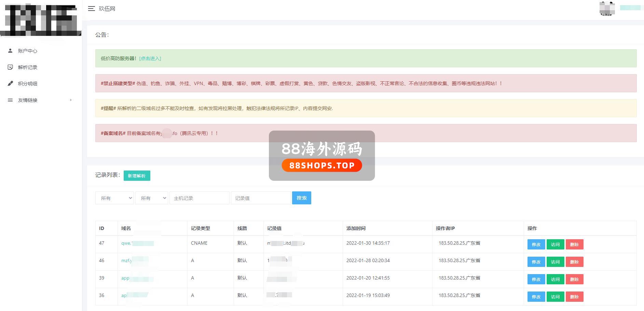Click into the 记录值 search field
644x311 pixels.
tap(261, 198)
